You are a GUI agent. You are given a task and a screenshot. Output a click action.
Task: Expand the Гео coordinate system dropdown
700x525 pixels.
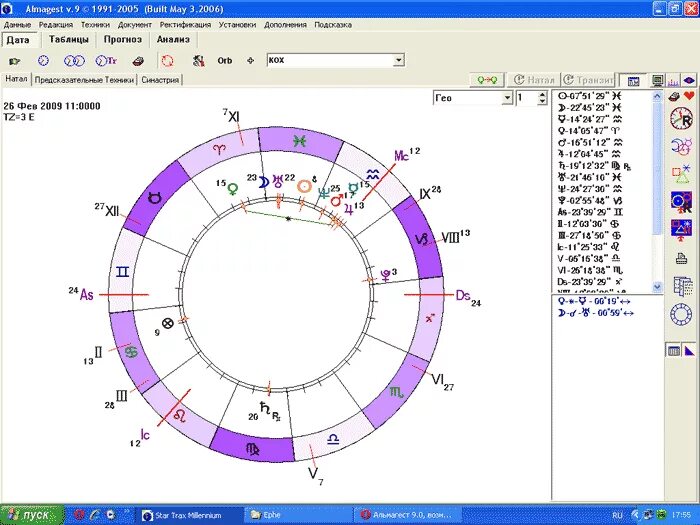[507, 98]
